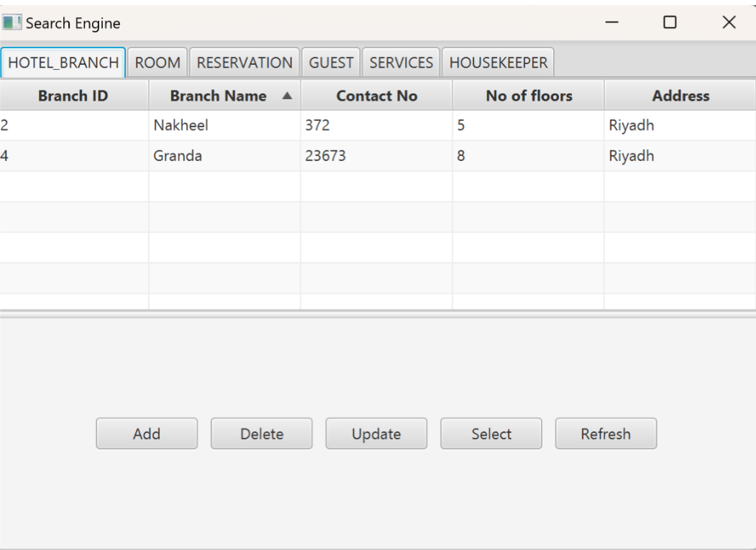Click the Select button
Image resolution: width=756 pixels, height=550 pixels.
491,433
